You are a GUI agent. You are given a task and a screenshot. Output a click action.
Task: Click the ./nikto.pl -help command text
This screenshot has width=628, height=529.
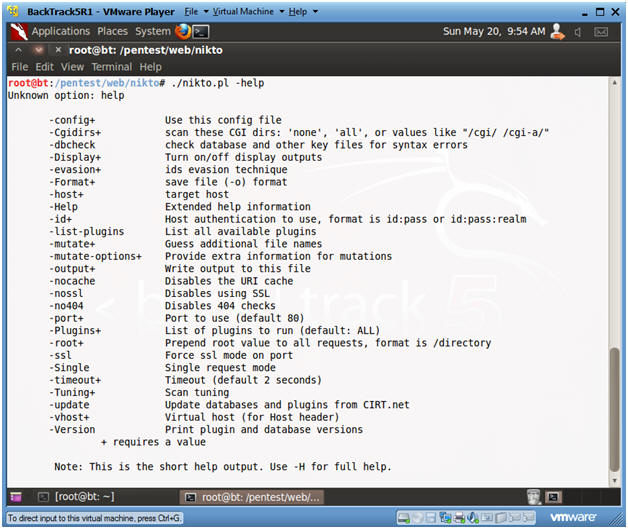pos(217,83)
